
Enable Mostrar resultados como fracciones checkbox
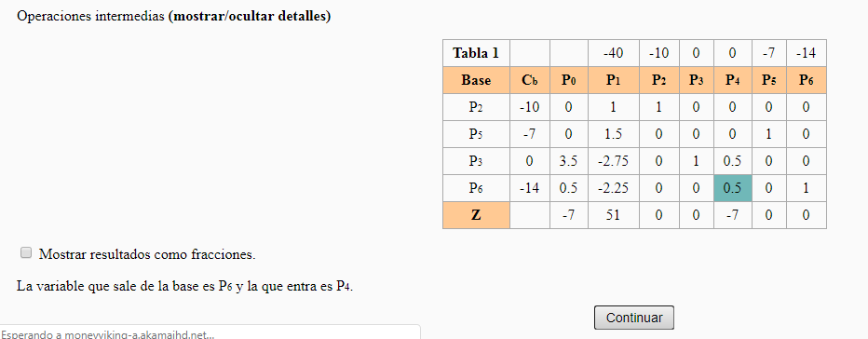[26, 253]
